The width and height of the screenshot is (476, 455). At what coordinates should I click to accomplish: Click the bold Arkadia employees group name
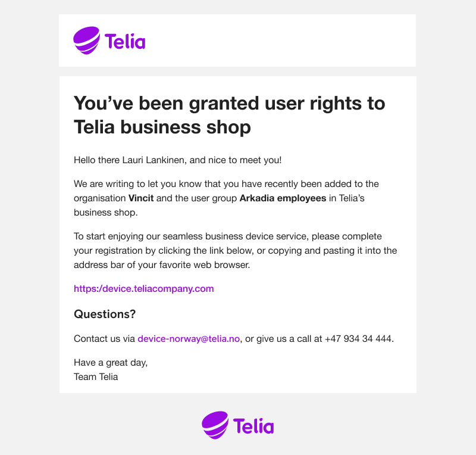[x=283, y=198]
